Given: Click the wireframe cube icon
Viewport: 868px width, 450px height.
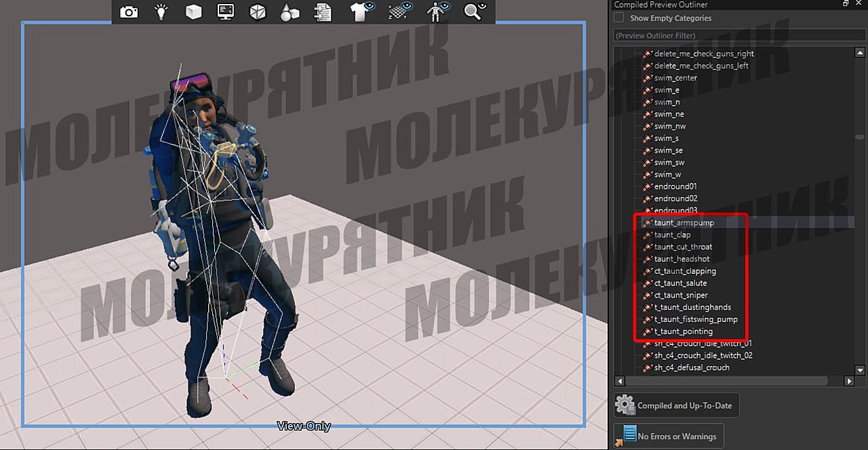Looking at the screenshot, I should point(258,12).
